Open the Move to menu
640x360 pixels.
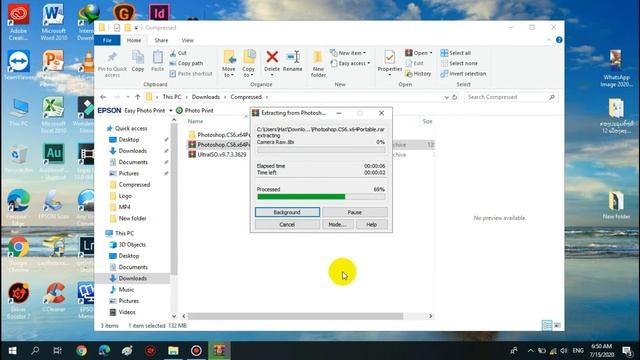tap(229, 63)
